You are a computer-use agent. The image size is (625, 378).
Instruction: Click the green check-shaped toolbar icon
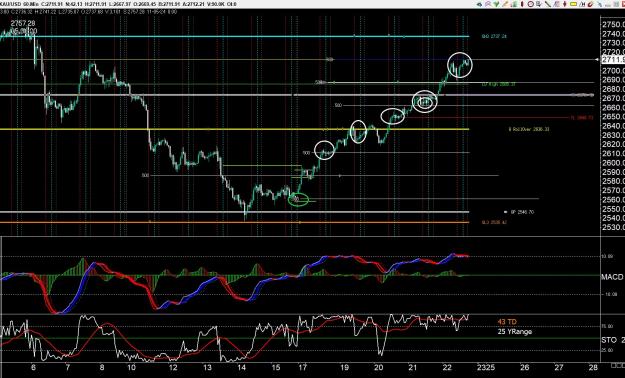[x=496, y=4]
